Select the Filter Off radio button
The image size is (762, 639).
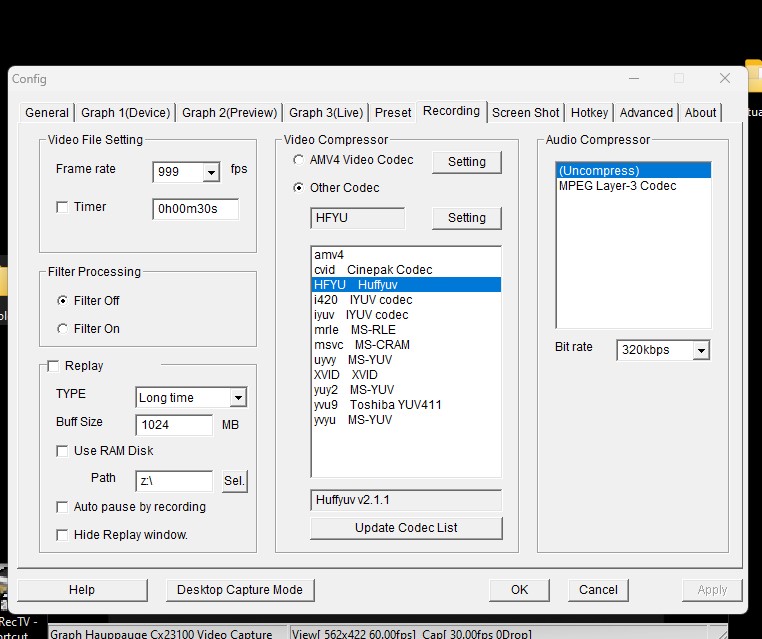pos(62,301)
